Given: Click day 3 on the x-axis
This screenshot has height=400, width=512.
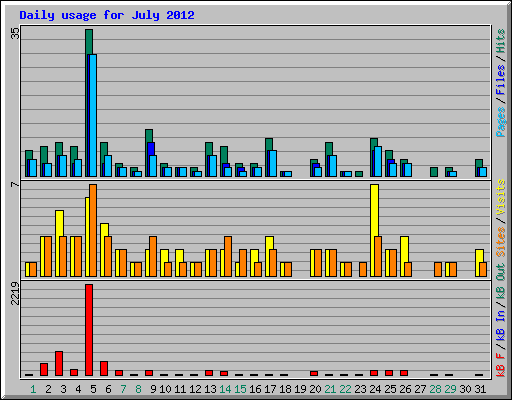Looking at the screenshot, I should click(x=63, y=389).
